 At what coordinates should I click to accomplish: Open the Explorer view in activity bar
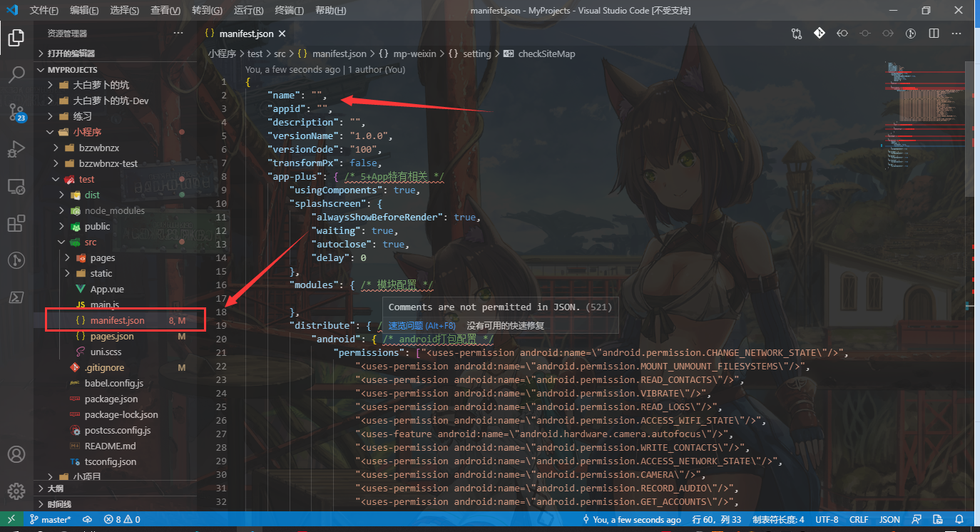(16, 38)
